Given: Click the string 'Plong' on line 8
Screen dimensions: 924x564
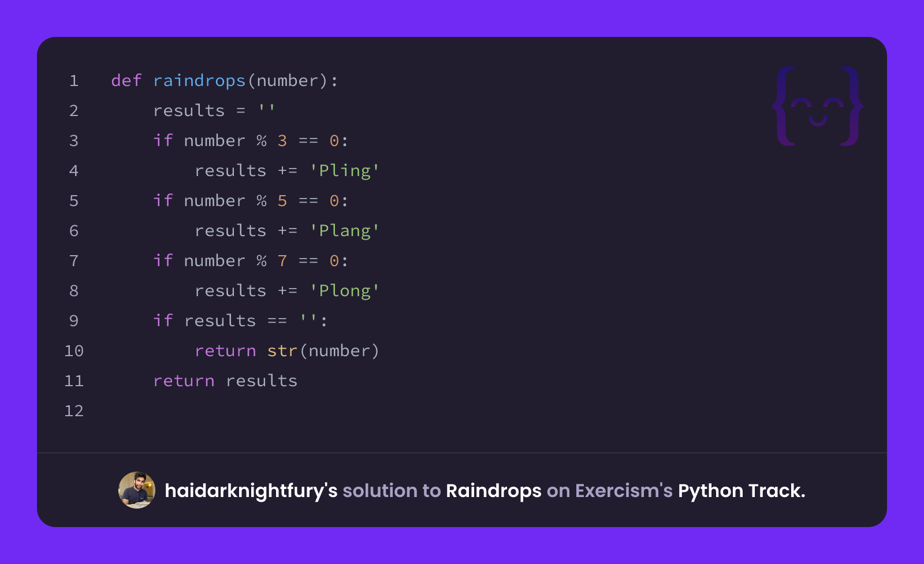Looking at the screenshot, I should (x=344, y=291).
